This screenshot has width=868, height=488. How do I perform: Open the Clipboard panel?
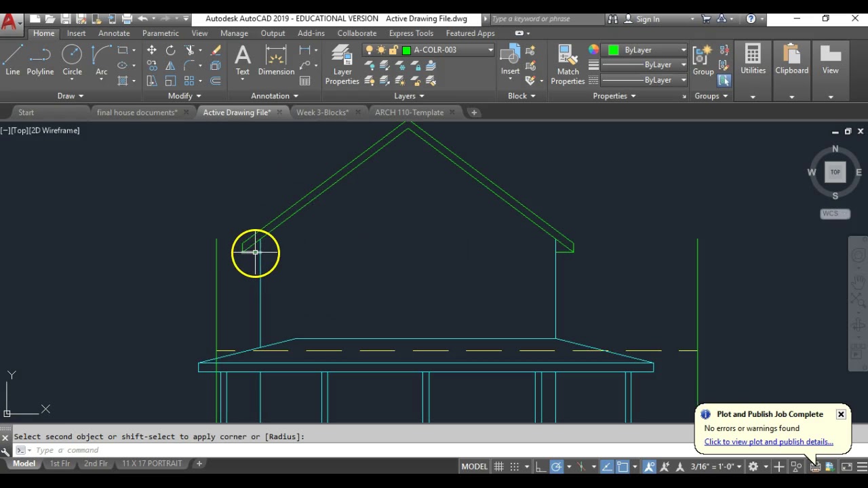[x=791, y=60]
